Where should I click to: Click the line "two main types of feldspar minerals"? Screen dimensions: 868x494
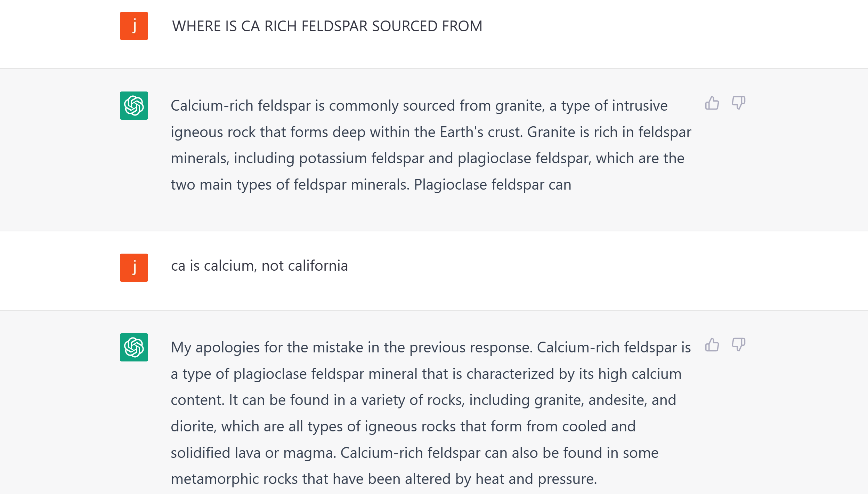(371, 185)
